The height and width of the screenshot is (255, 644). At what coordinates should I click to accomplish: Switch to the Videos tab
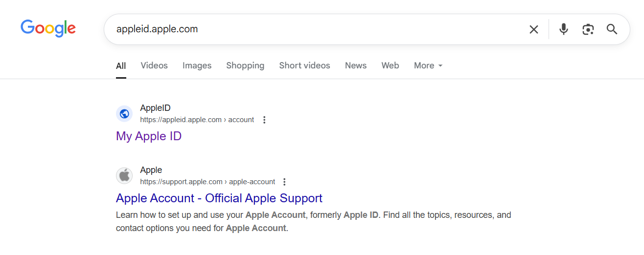point(154,65)
